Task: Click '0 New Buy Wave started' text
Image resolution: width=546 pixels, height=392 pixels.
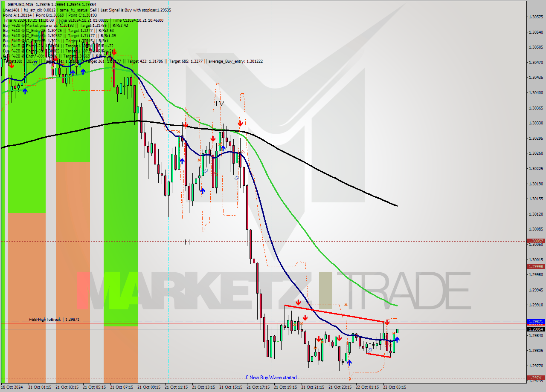Action: click(271, 378)
